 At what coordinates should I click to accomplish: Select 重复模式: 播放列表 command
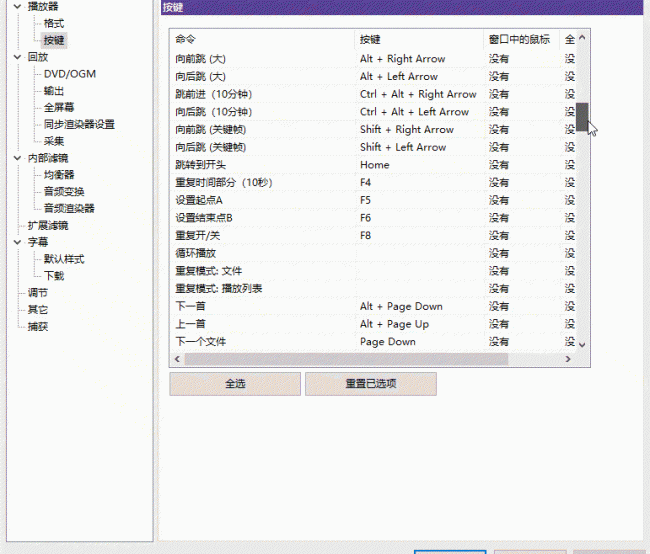tap(373, 289)
